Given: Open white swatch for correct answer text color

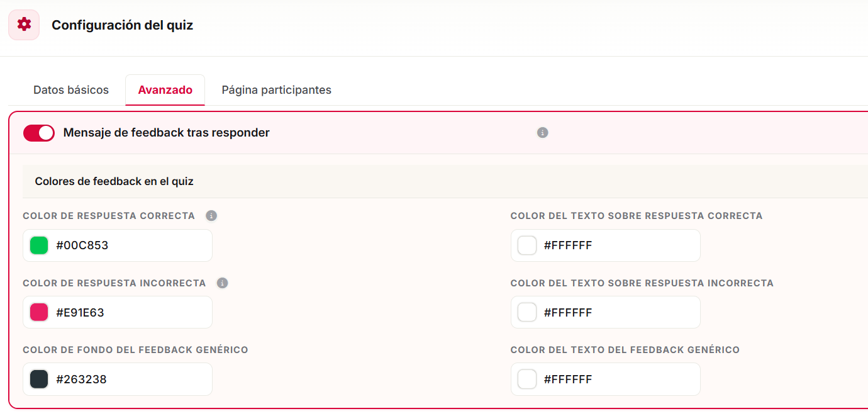Looking at the screenshot, I should tap(527, 245).
